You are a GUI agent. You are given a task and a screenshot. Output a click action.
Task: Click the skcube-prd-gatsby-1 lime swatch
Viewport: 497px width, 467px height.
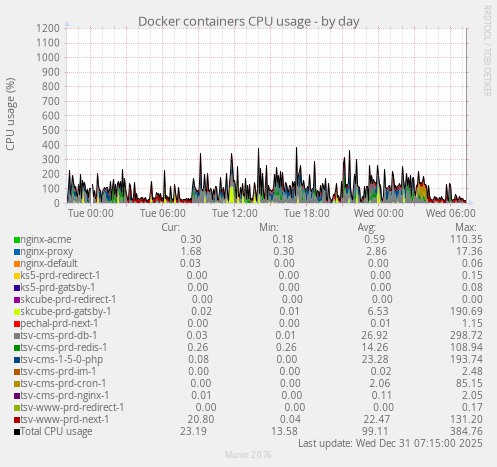pos(17,312)
